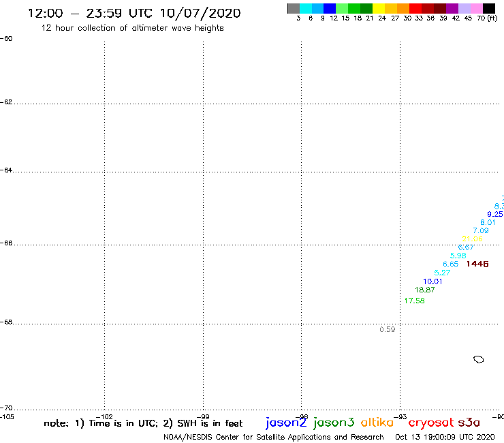Pick the medium green swatch ending at 18
This screenshot has height=443, width=504.
(x=354, y=8)
